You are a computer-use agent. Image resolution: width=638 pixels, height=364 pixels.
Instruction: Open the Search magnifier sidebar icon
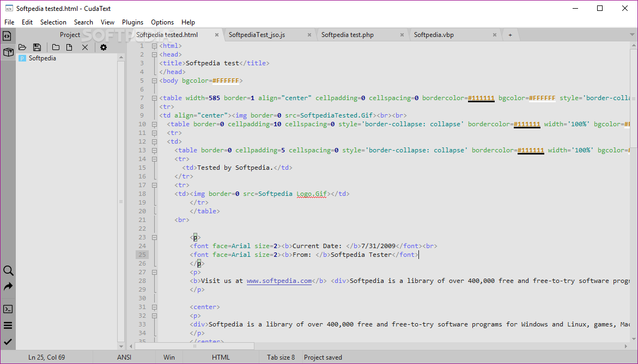pyautogui.click(x=8, y=270)
